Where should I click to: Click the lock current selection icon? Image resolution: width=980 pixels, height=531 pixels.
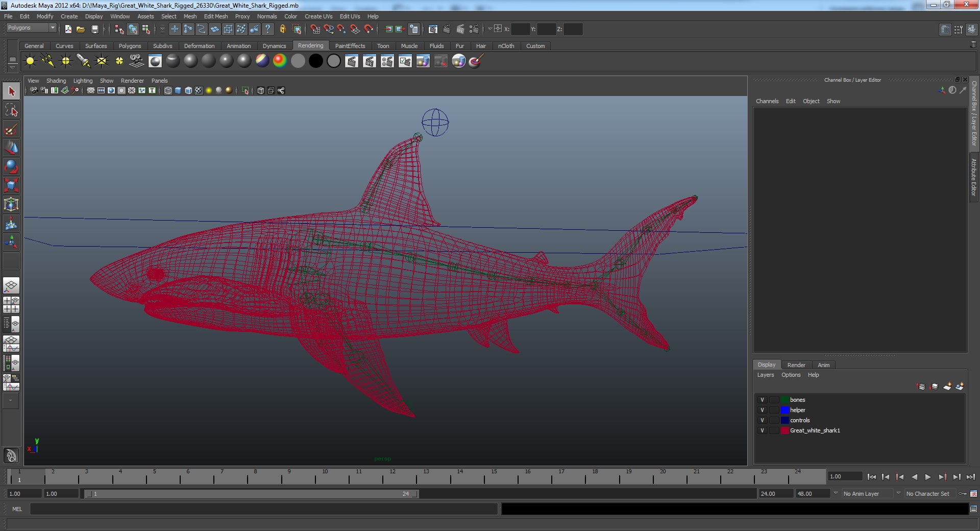[282, 30]
